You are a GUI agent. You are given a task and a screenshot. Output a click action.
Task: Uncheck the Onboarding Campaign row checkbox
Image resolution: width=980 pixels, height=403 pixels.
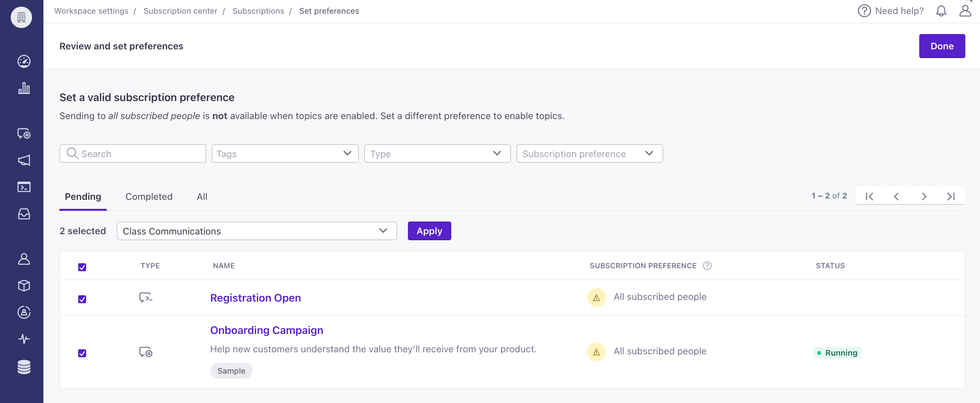click(x=82, y=353)
